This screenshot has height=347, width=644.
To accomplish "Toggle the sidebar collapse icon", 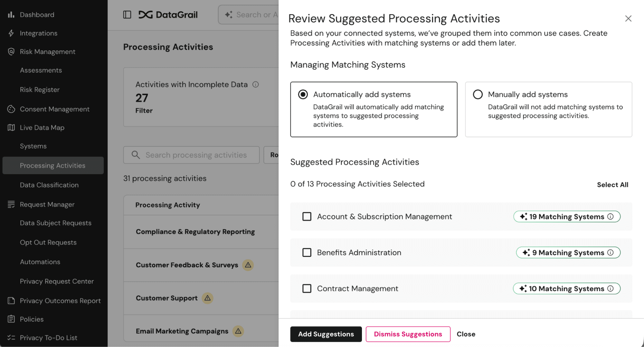I will (x=127, y=15).
